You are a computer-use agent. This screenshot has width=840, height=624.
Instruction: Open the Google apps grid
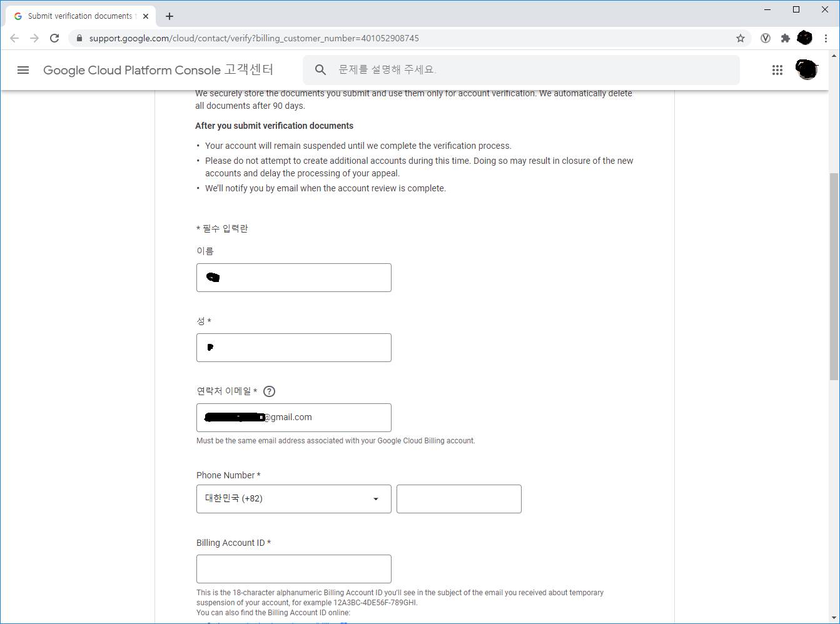point(777,70)
